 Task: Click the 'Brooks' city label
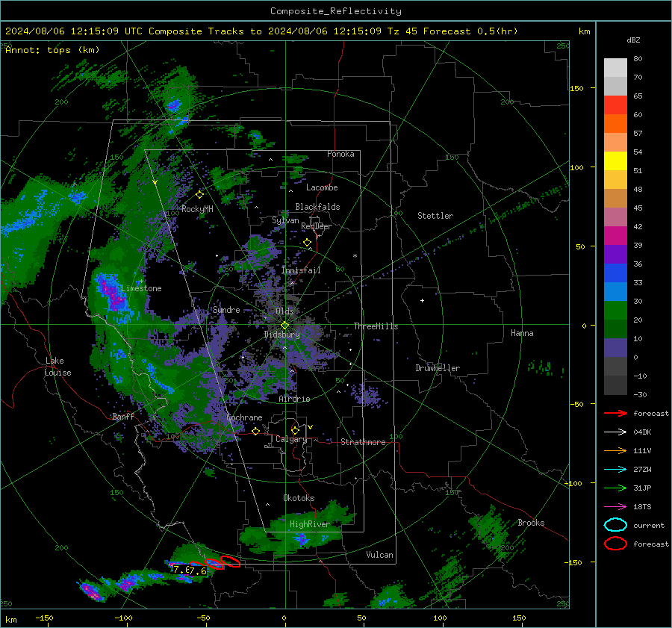pos(531,523)
